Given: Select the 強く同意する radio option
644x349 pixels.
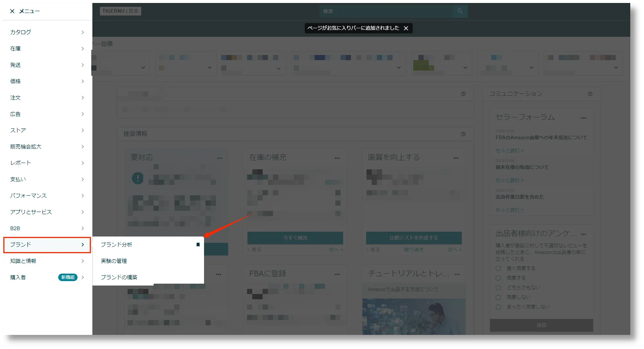Looking at the screenshot, I should tap(498, 268).
